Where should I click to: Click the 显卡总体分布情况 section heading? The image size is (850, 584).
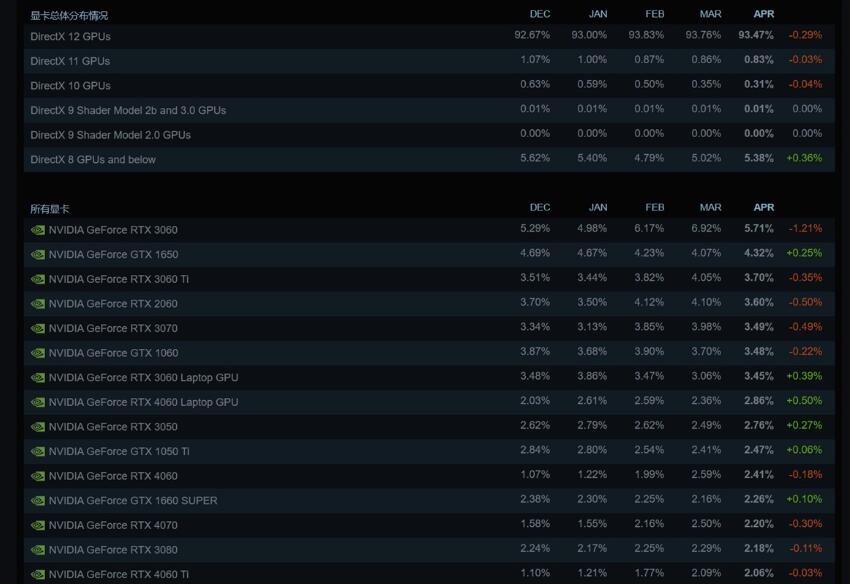[69, 16]
